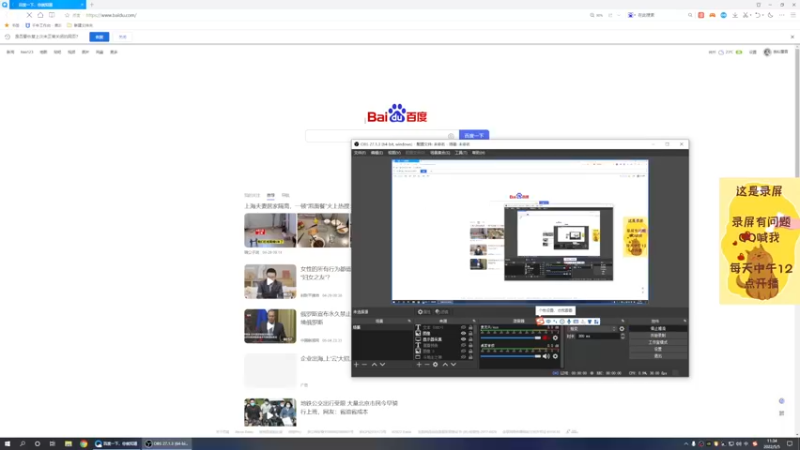Click the scissors screenshot tool icon in browser
Image resolution: width=800 pixels, height=450 pixels.
coord(746,15)
